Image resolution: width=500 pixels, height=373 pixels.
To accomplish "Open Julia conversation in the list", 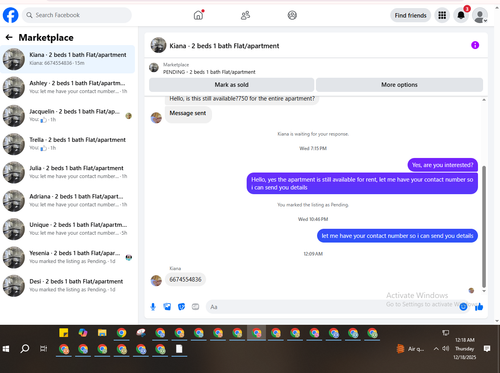I will (67, 172).
